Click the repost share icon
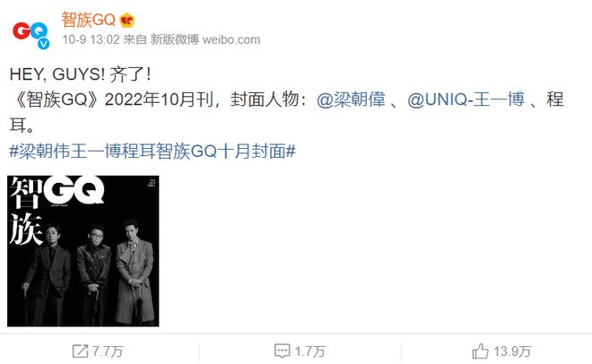 pyautogui.click(x=80, y=351)
